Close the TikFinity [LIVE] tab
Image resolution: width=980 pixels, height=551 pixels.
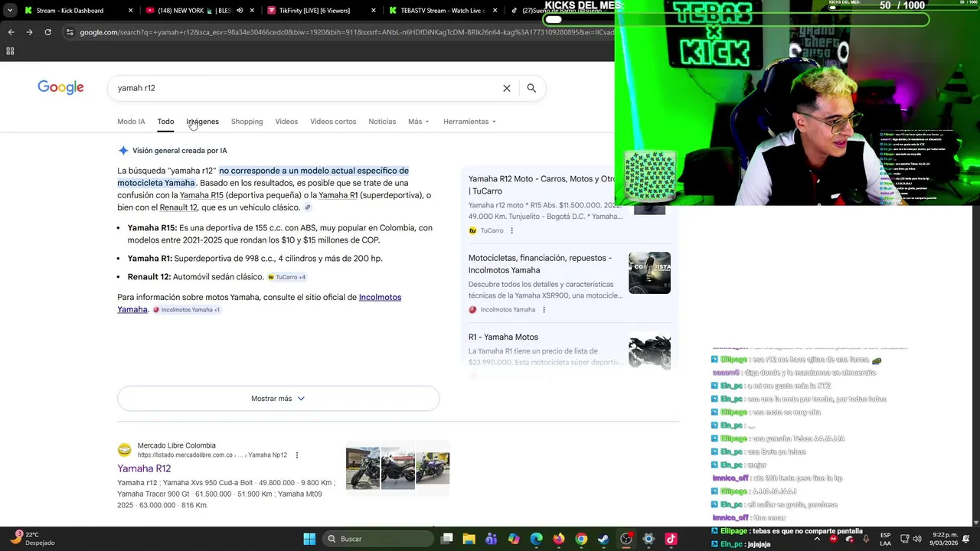[374, 11]
